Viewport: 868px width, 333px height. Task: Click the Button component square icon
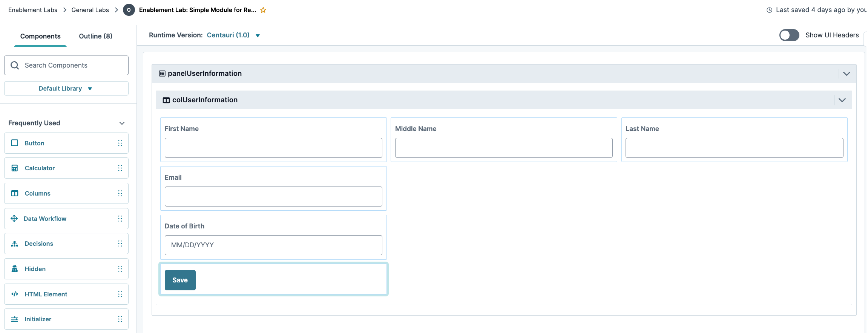(15, 143)
